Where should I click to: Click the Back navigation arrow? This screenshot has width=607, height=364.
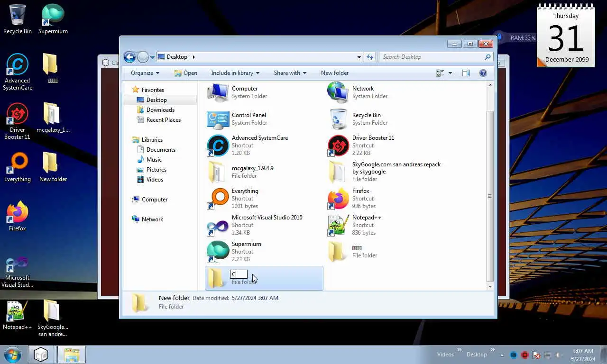tap(129, 57)
